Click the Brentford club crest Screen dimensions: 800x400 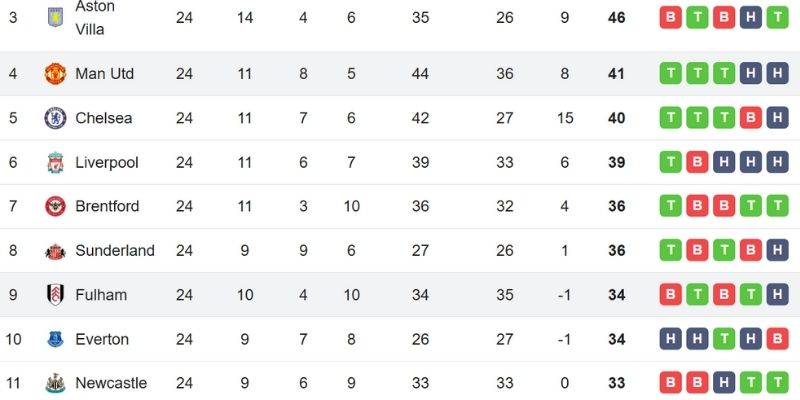coord(54,206)
